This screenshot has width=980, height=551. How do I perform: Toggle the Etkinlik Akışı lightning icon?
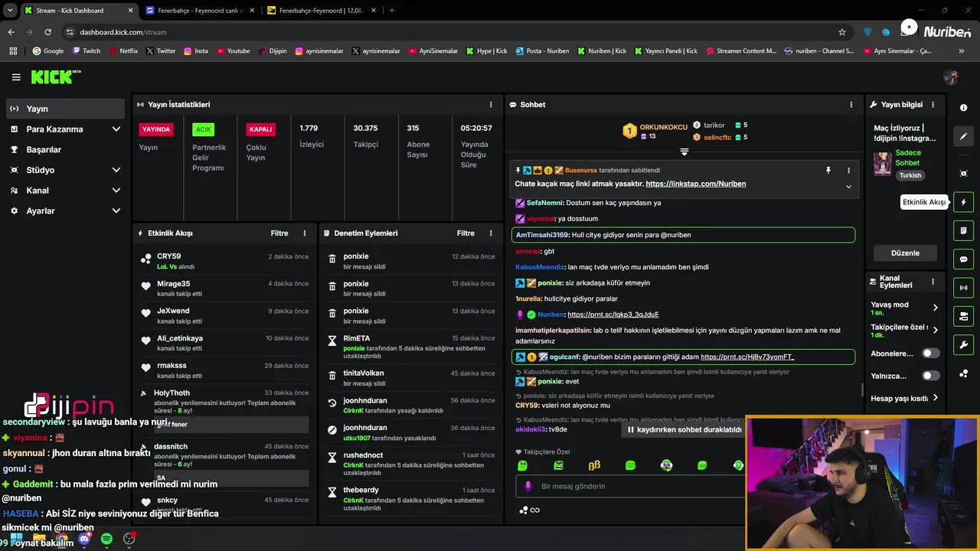coord(963,202)
